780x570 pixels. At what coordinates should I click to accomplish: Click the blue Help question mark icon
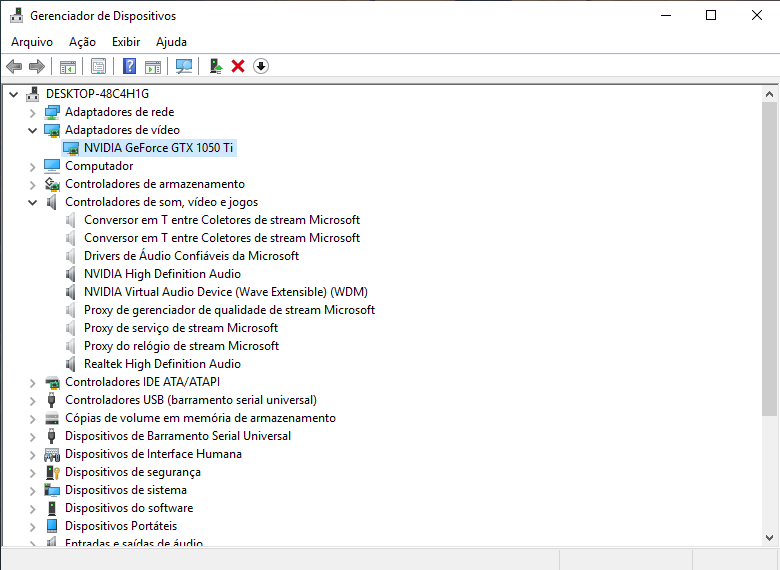click(129, 66)
